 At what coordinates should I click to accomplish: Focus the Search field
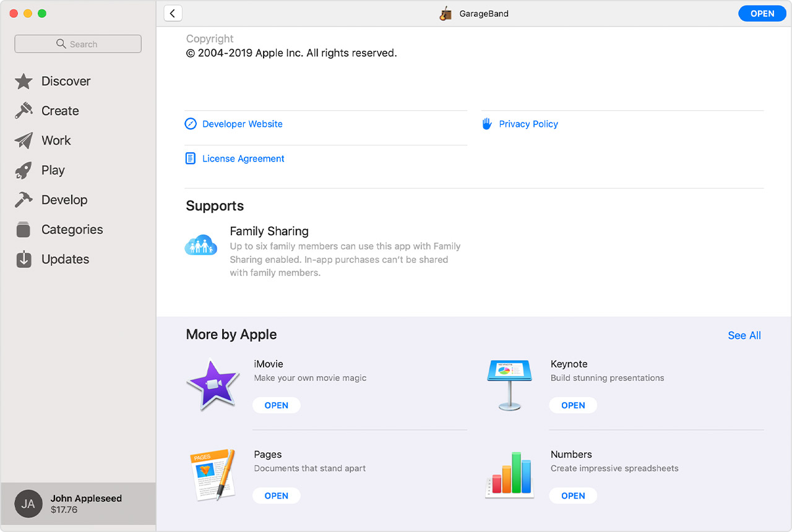pos(78,44)
